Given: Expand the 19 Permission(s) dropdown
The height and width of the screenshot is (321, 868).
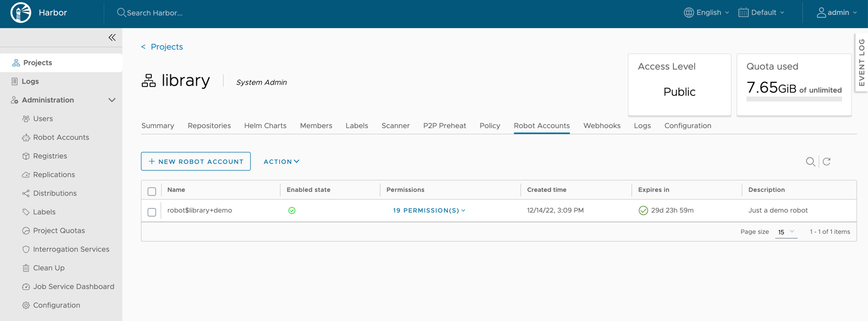Looking at the screenshot, I should 429,211.
